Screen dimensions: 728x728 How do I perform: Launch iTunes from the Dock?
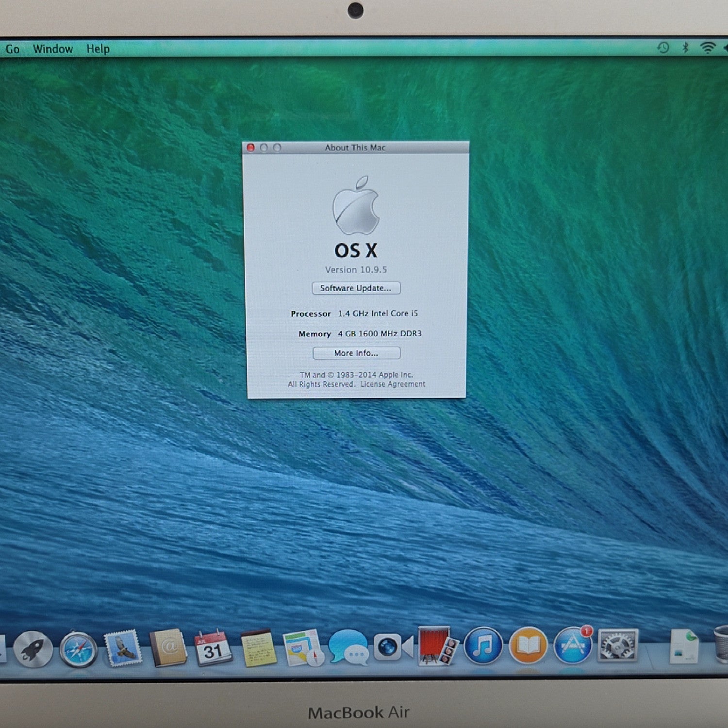(x=483, y=646)
